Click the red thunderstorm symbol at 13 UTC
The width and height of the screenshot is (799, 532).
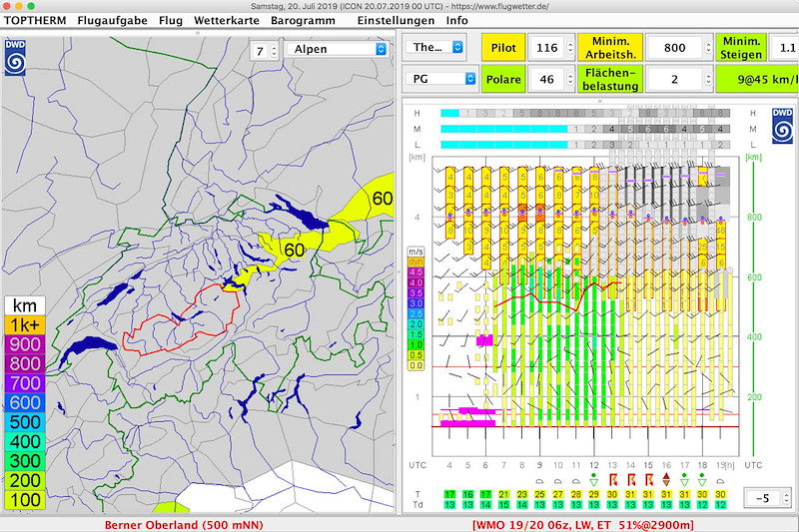612,479
